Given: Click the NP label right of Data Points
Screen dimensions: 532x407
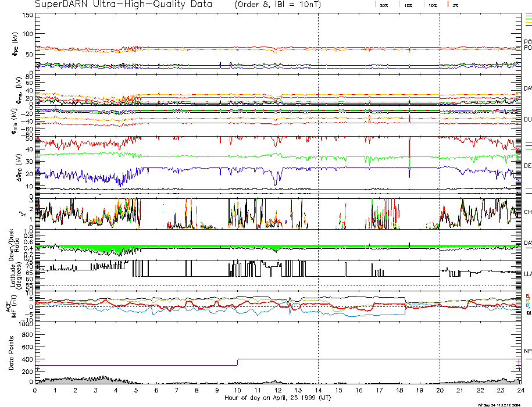Looking at the screenshot, I should pyautogui.click(x=527, y=352).
